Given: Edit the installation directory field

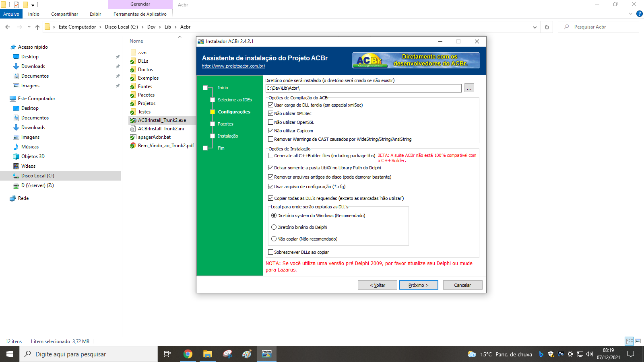Looking at the screenshot, I should (x=363, y=88).
